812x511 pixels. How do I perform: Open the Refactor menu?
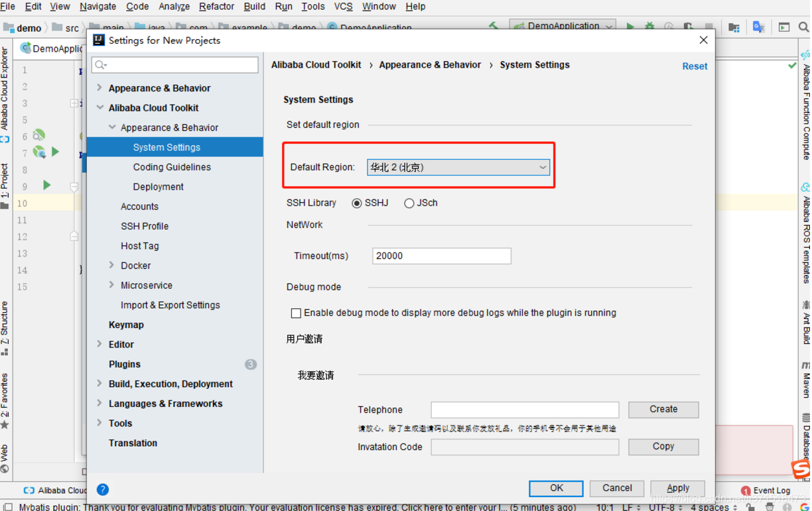pos(216,7)
